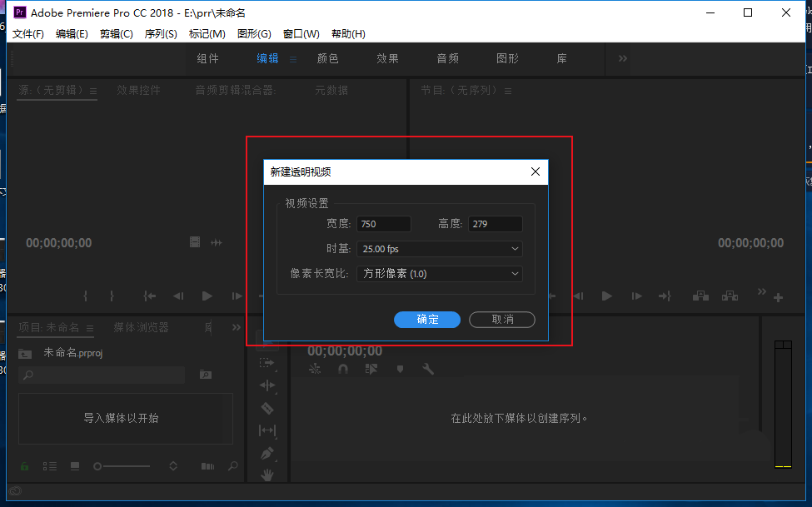Select the Track Select Forward tool
The image size is (812, 507).
pos(267,363)
